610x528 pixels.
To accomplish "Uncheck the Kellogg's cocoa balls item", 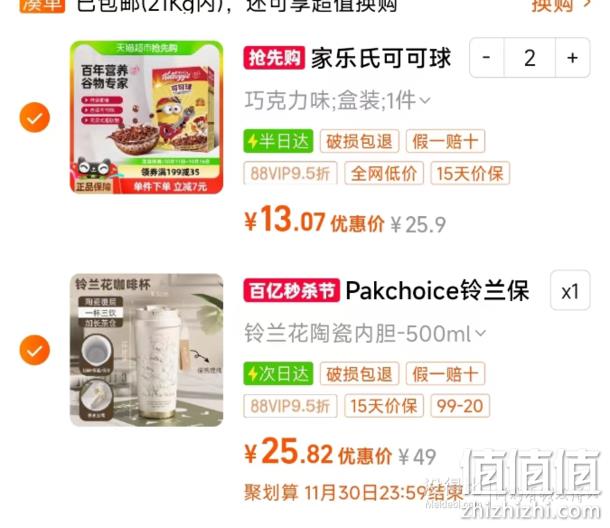I will pos(35,117).
